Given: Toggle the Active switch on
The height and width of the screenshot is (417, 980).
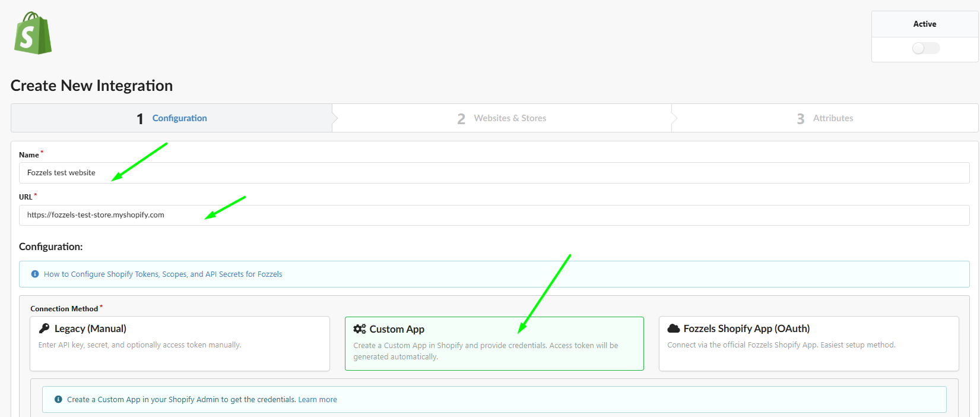Looking at the screenshot, I should point(925,48).
